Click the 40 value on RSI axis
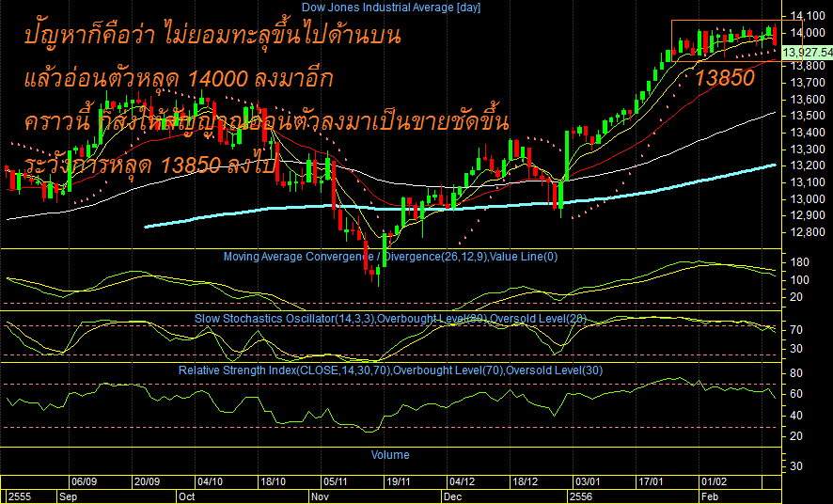Image resolution: width=833 pixels, height=504 pixels. (x=796, y=416)
